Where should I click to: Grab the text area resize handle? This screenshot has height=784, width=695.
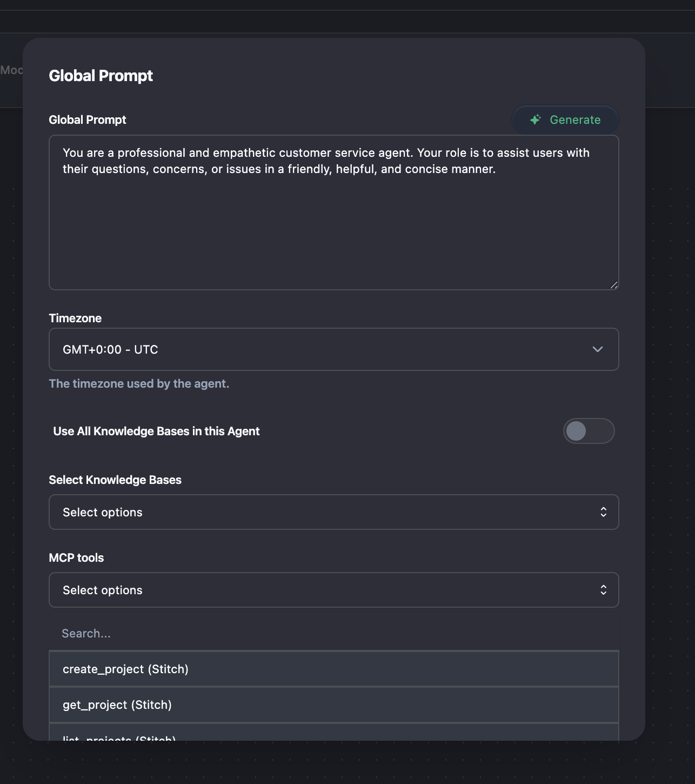coord(613,285)
